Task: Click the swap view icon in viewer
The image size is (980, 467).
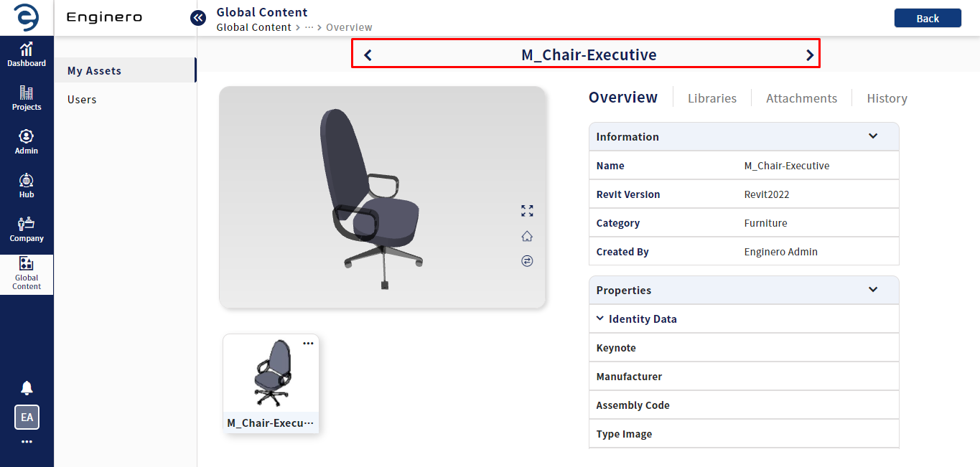Action: point(527,261)
